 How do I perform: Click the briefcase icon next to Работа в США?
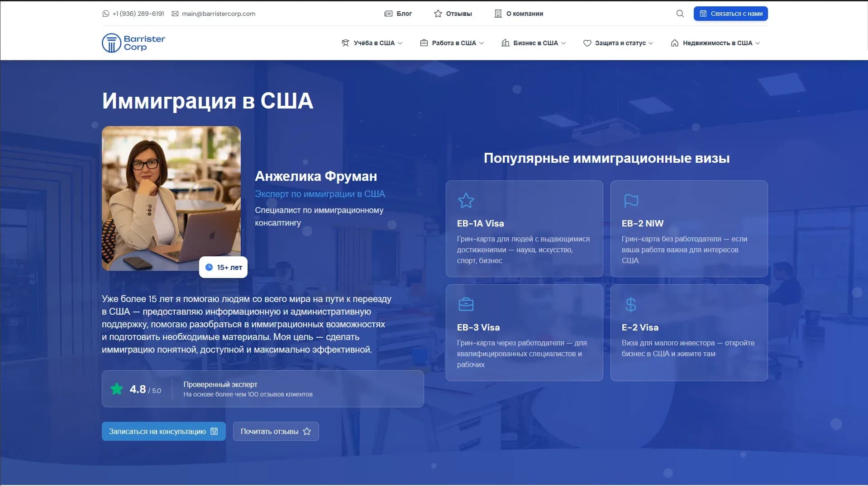point(424,43)
